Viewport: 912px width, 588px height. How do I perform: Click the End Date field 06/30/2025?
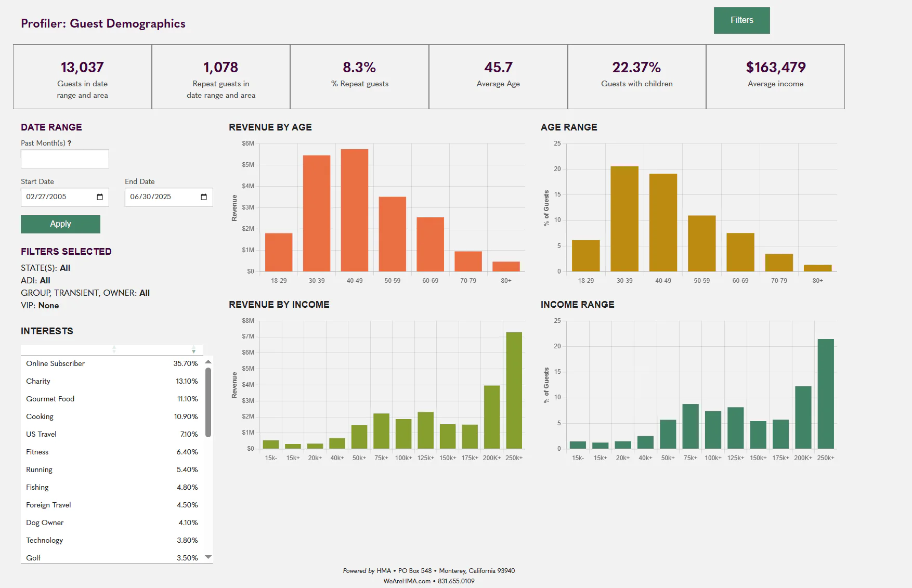coord(169,197)
